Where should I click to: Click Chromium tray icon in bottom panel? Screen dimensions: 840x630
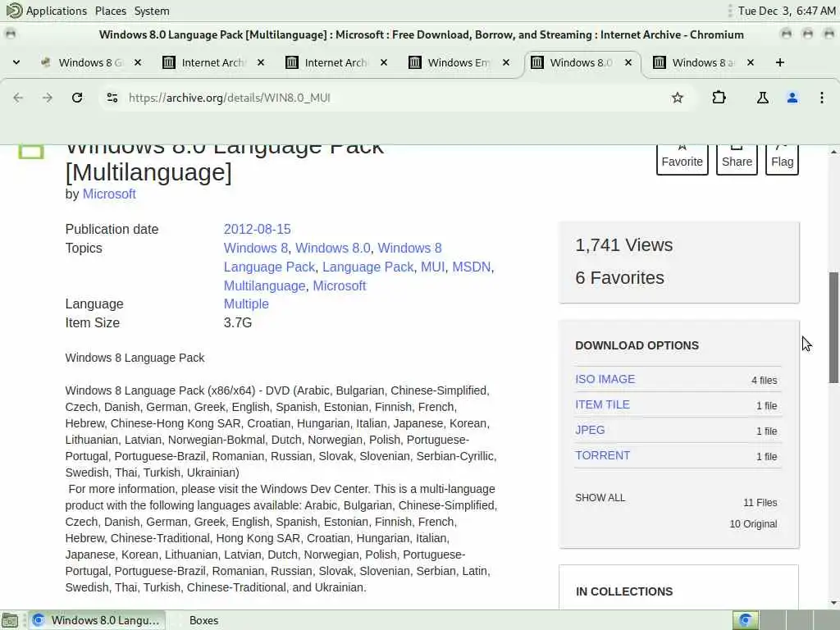745,620
